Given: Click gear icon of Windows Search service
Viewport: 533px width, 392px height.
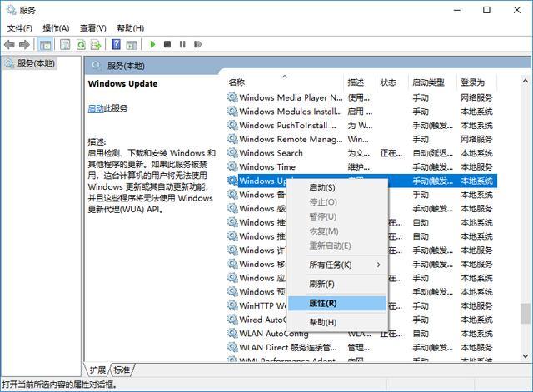Looking at the screenshot, I should click(232, 153).
